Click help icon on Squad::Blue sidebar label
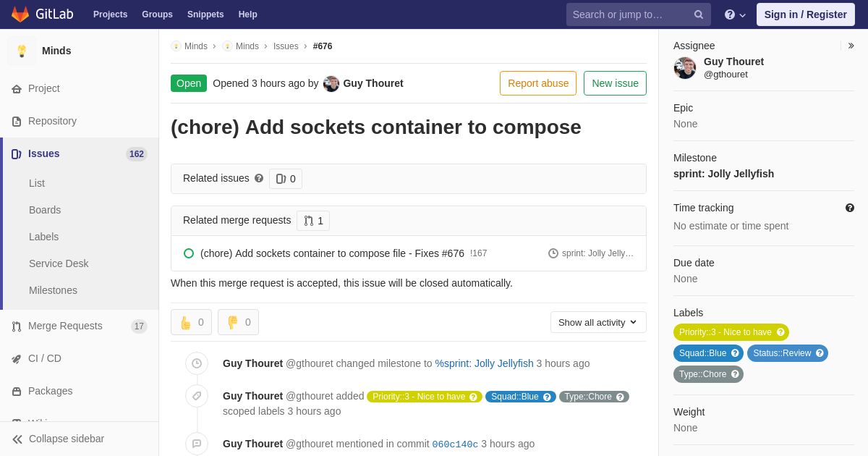This screenshot has width=868, height=456. click(x=735, y=353)
